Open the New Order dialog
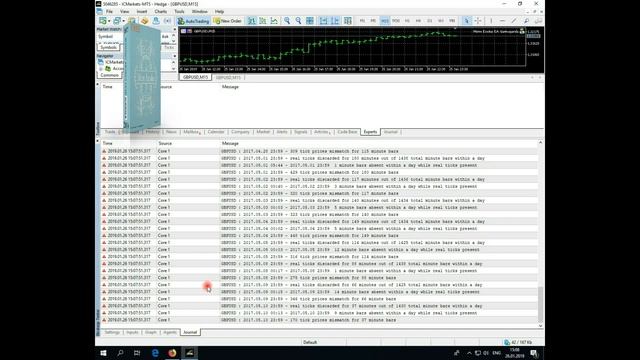 (x=228, y=21)
